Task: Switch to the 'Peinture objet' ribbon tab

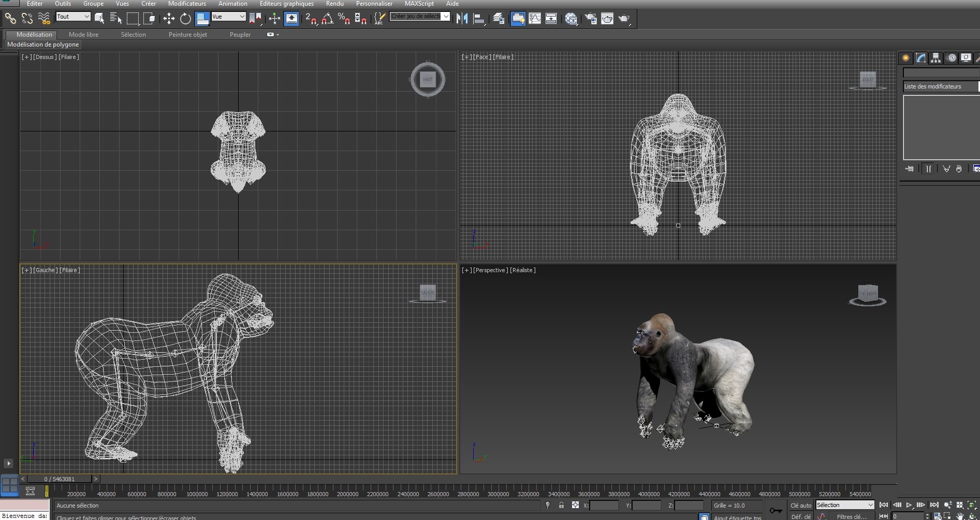Action: (188, 35)
